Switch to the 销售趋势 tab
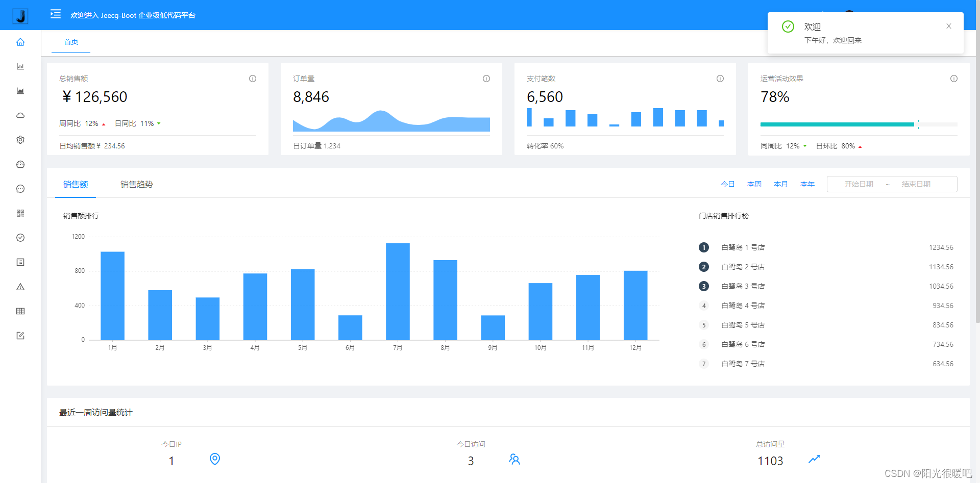Image resolution: width=980 pixels, height=483 pixels. tap(137, 185)
